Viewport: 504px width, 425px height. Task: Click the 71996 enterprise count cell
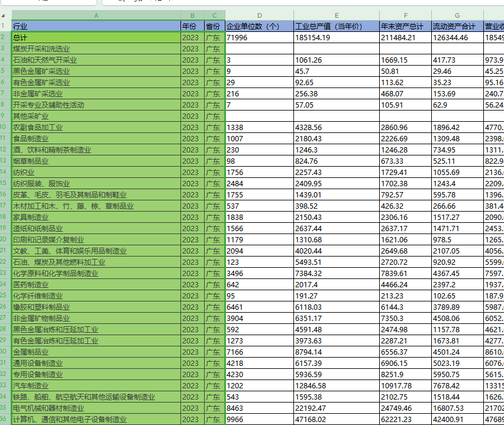pyautogui.click(x=259, y=38)
